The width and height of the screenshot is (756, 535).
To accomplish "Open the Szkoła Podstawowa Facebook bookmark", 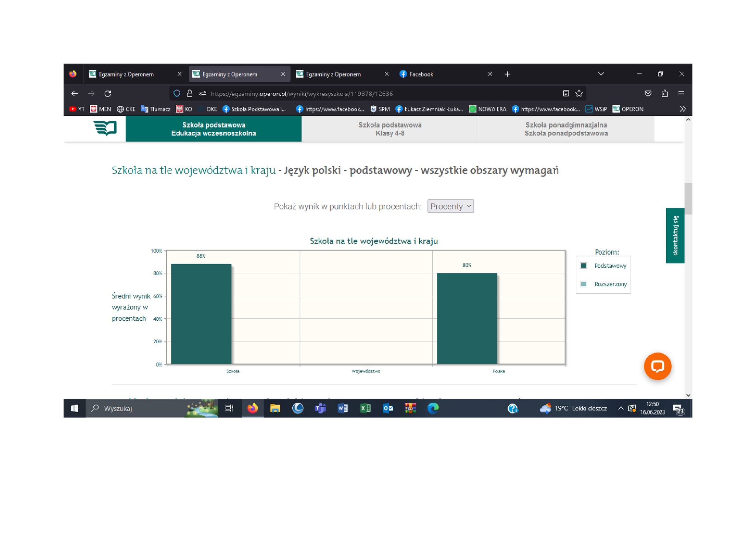I will pos(254,109).
